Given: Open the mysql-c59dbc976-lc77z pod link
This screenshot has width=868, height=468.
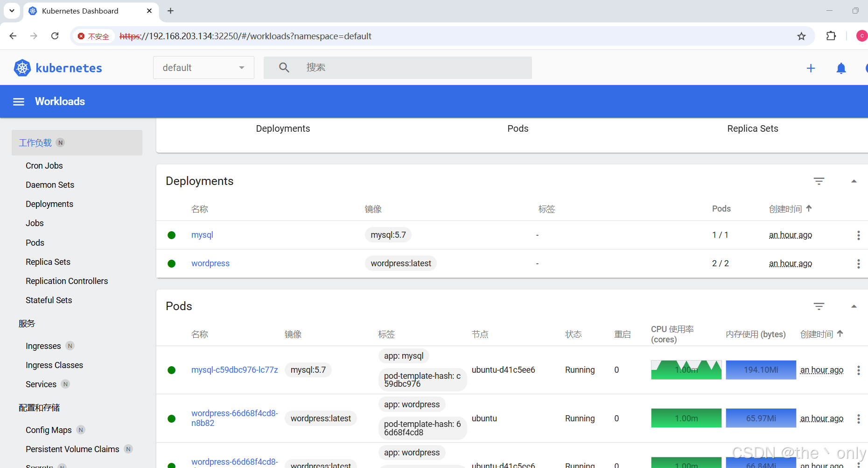Looking at the screenshot, I should pos(235,370).
